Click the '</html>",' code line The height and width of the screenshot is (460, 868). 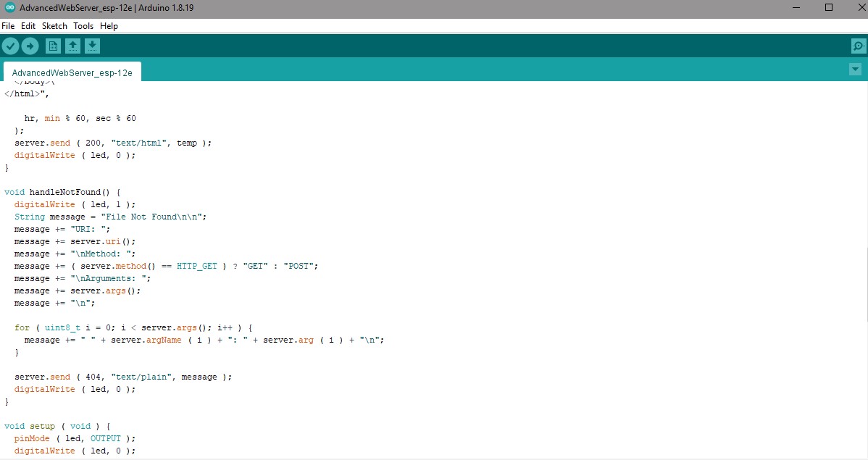pos(27,93)
